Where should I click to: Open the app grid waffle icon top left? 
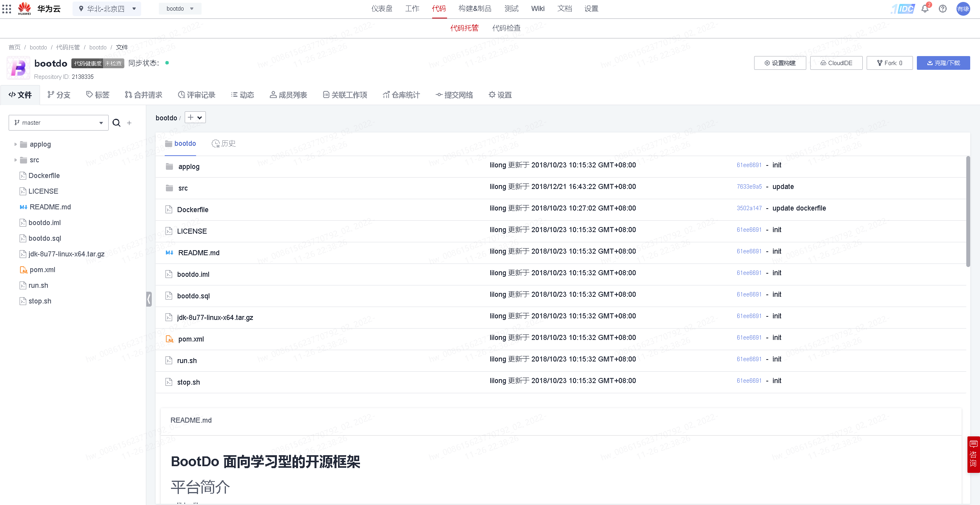pos(7,9)
